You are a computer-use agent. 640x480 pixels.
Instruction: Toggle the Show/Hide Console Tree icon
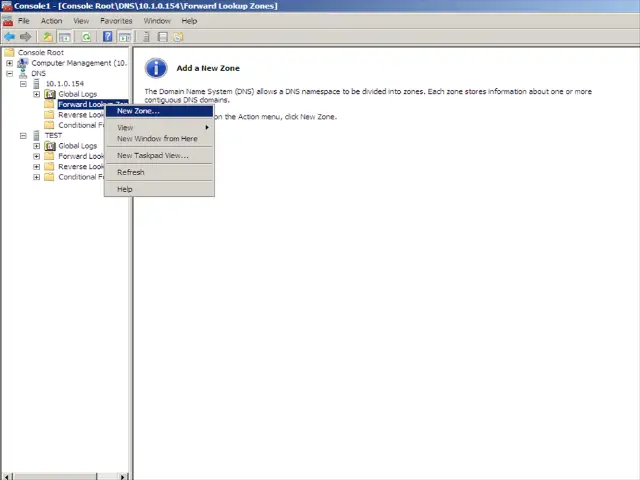click(x=64, y=37)
